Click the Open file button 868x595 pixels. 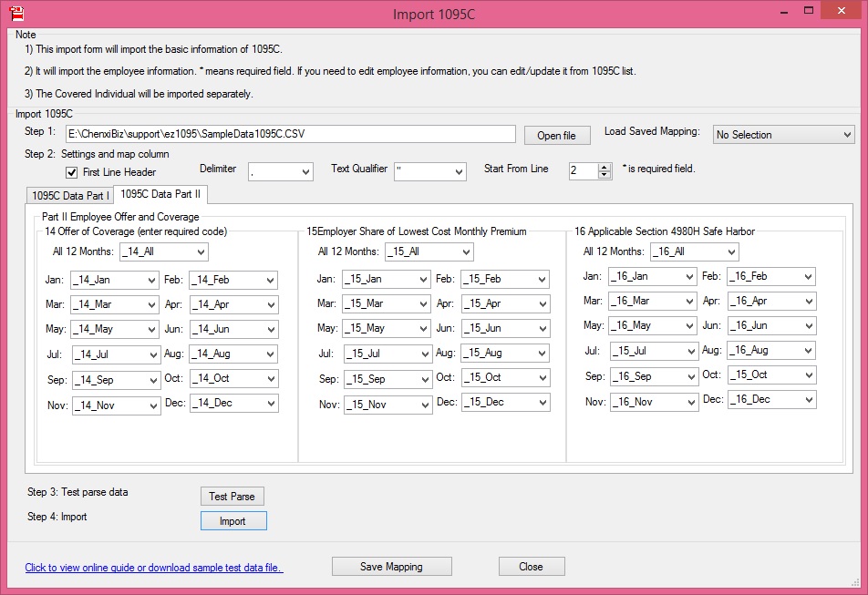tap(556, 136)
